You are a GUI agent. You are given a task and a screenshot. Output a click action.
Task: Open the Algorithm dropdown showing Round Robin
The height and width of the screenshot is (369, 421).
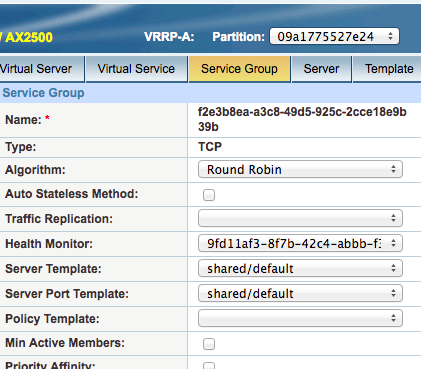coord(300,169)
